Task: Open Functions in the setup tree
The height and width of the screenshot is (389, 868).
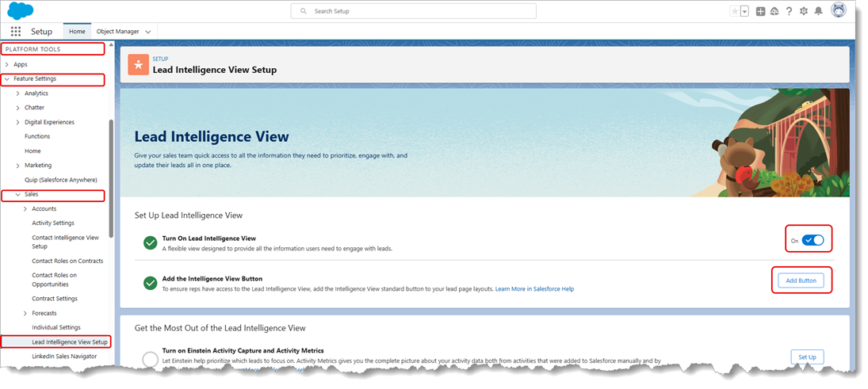Action: click(x=37, y=136)
